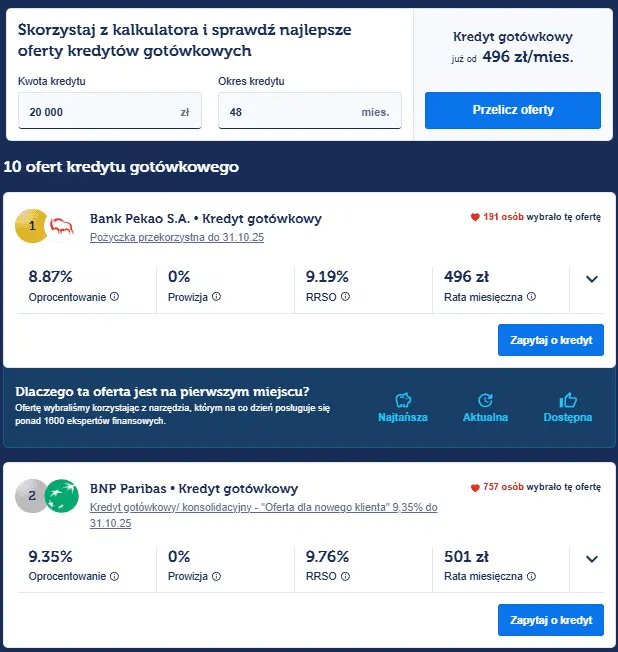Click Zapytaj o kredyt for BNP Paribas
618x652 pixels.
[550, 620]
